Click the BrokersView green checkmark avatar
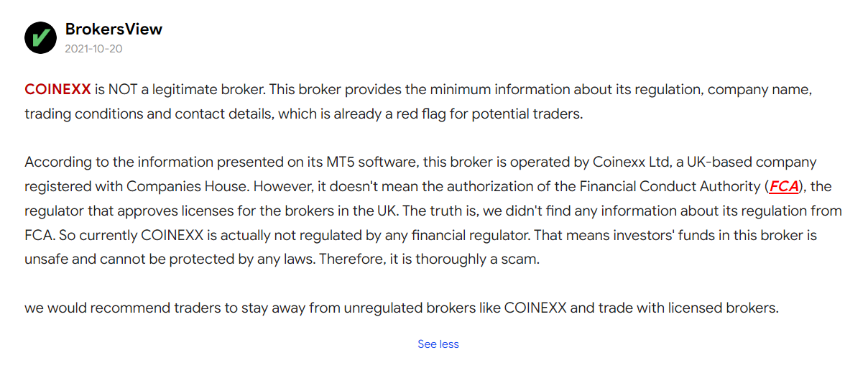This screenshot has height=368, width=868. tap(40, 37)
